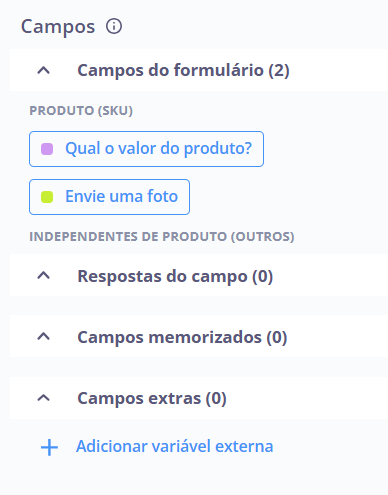This screenshot has width=388, height=495.
Task: Click the (0) count beside Campos extras
Action: click(x=216, y=399)
